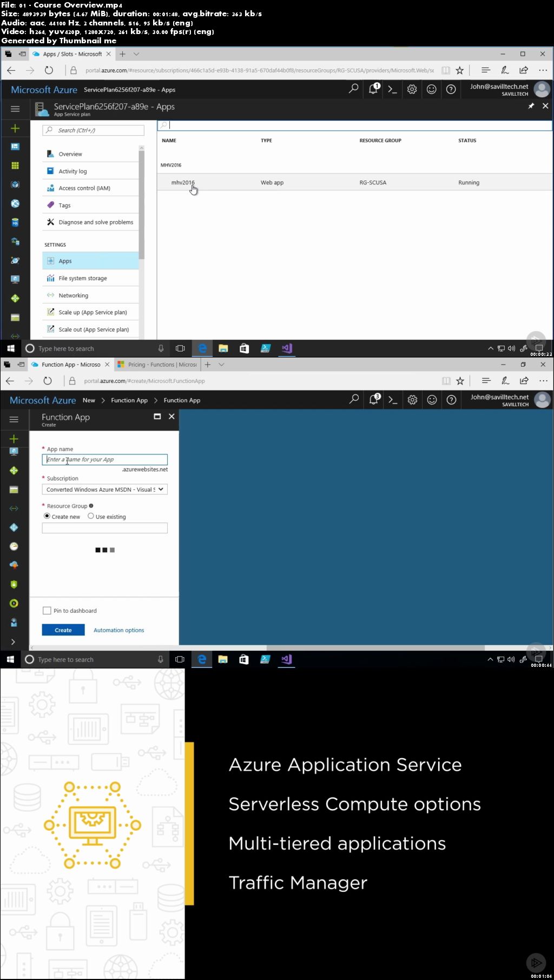The image size is (554, 980).
Task: Expand Function App sidebar more services chevron
Action: (x=14, y=641)
